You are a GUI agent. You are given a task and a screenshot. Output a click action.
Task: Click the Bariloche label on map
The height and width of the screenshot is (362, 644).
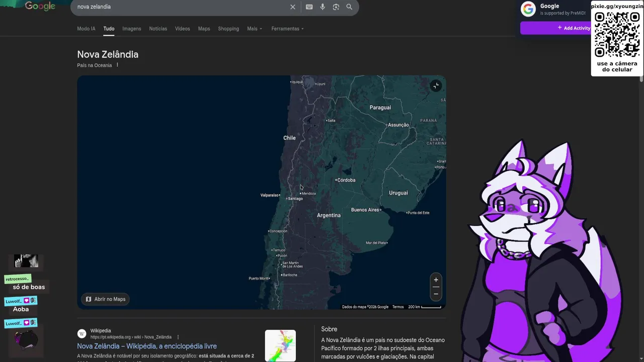[x=290, y=275]
